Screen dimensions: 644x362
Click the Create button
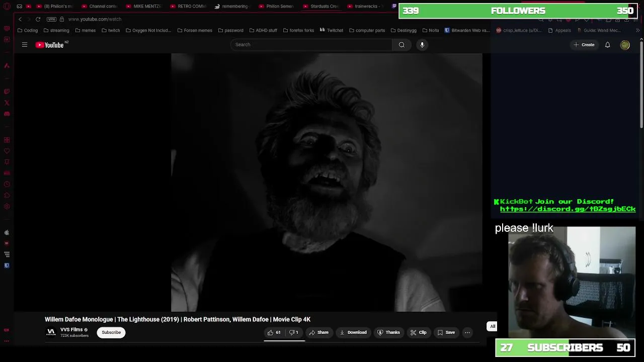(584, 45)
